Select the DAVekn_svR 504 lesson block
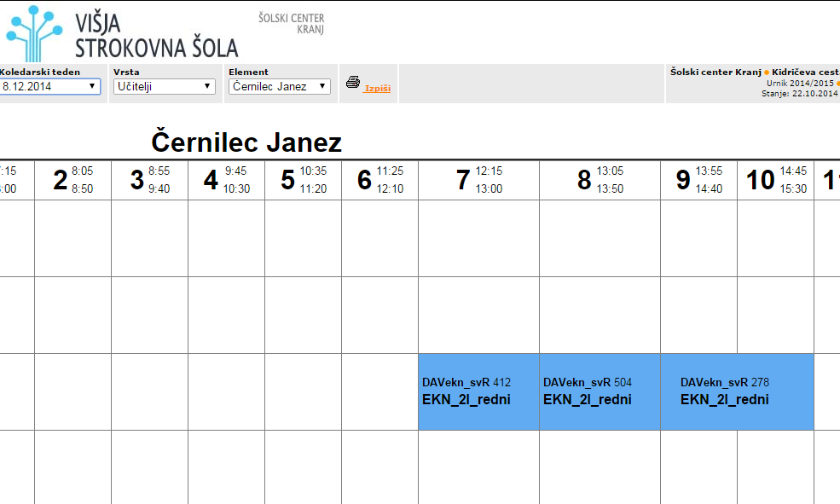This screenshot has width=840, height=504. (x=600, y=391)
